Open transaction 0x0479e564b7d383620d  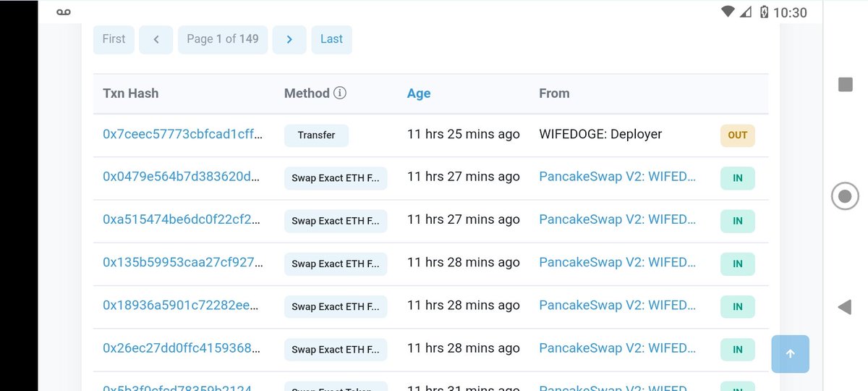click(x=181, y=177)
